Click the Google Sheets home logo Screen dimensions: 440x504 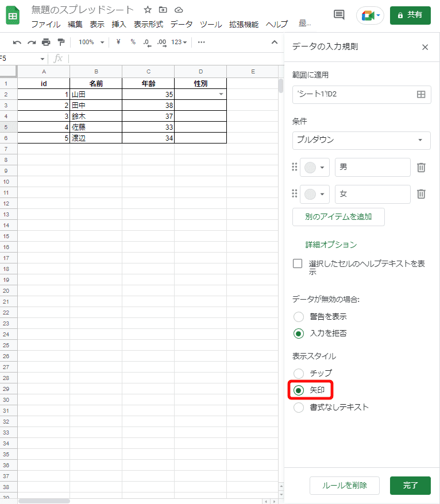(13, 15)
